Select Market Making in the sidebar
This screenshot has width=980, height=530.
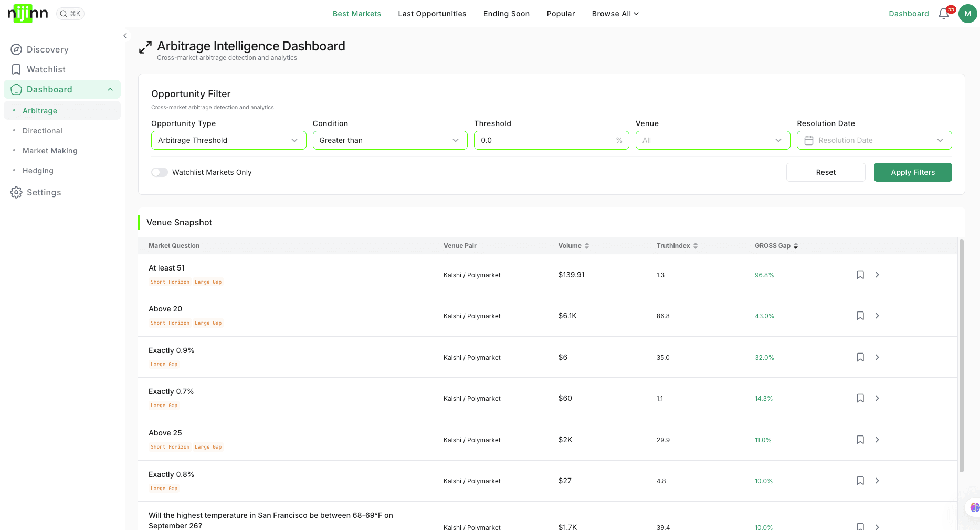pos(62,151)
